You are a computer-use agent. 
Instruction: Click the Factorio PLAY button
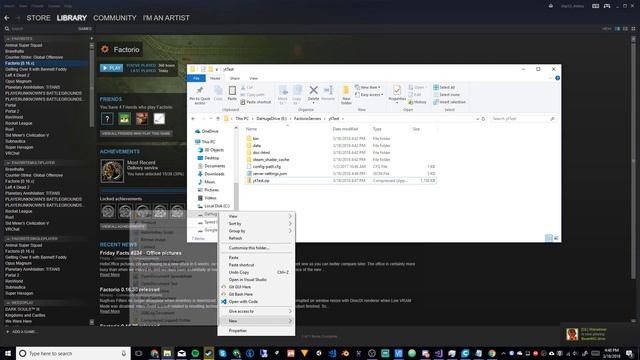pos(111,68)
